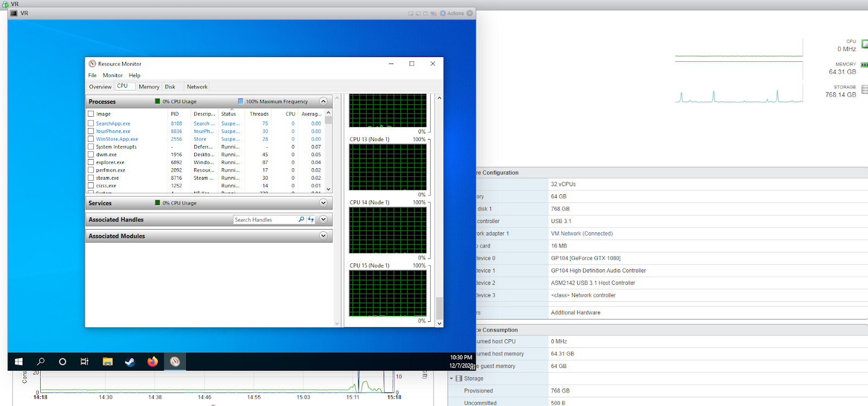Collapse the Processes section

(323, 101)
